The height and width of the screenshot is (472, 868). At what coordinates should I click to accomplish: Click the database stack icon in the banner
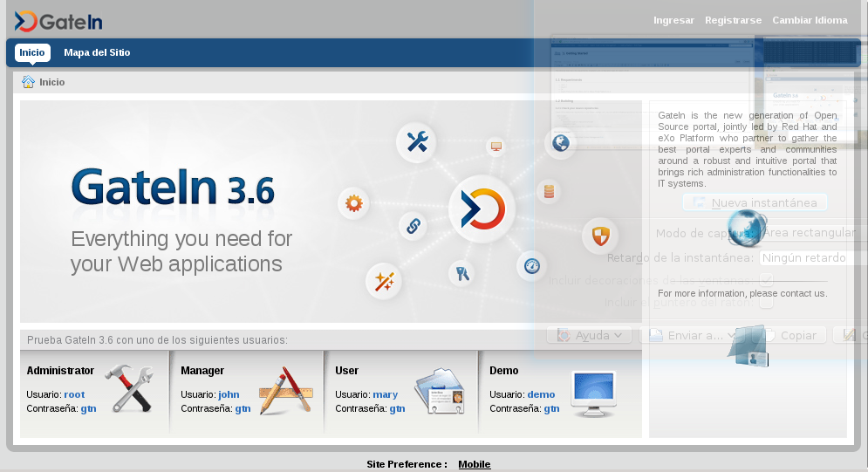[x=549, y=191]
